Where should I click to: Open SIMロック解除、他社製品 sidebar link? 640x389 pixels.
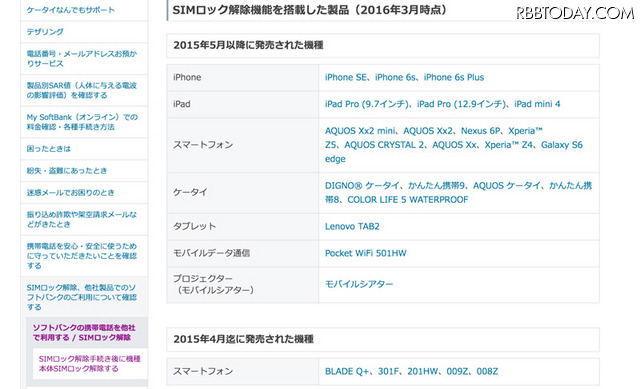(x=82, y=297)
